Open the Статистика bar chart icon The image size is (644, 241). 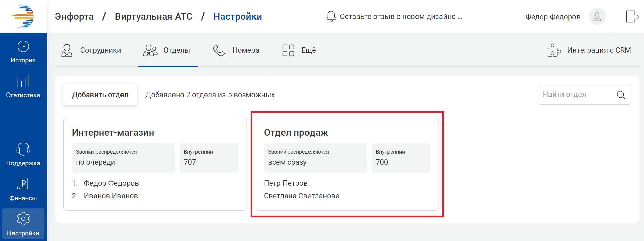(23, 81)
